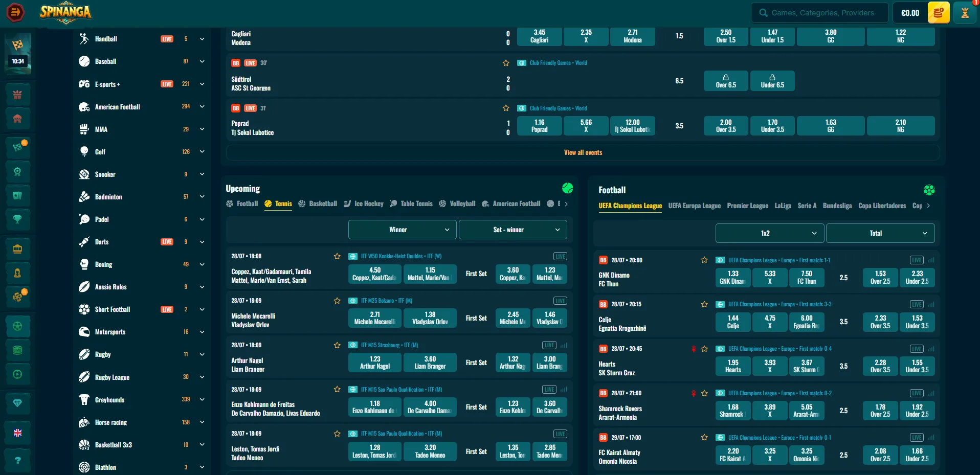Click the American Football helmet icon
Screen dimensions: 980x475
(84, 107)
